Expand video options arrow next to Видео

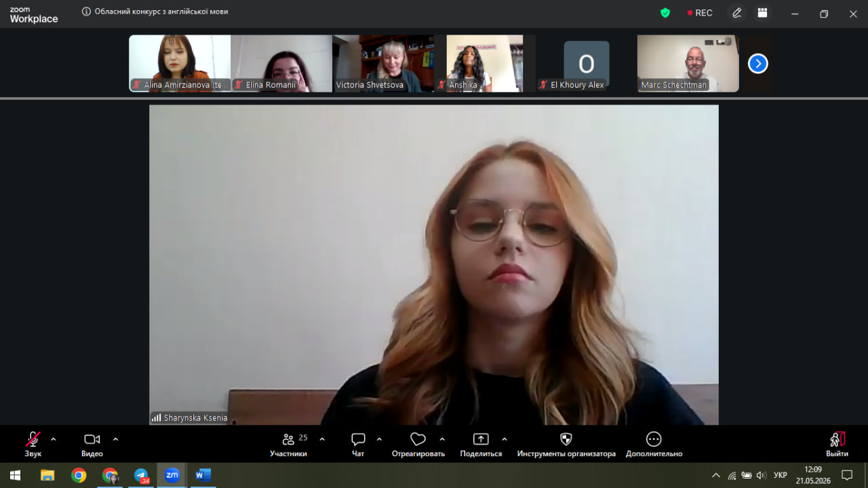pyautogui.click(x=115, y=439)
